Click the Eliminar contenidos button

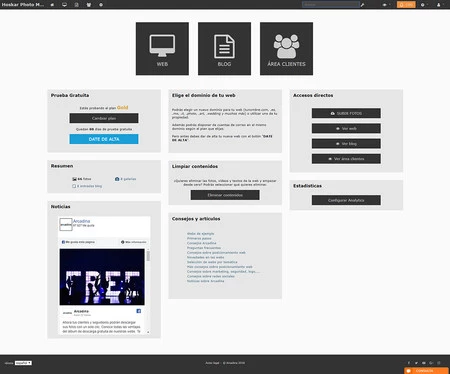[x=225, y=195]
